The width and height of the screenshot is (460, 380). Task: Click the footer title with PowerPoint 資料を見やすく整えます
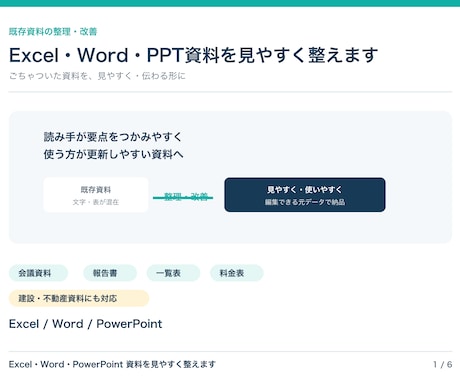click(112, 364)
